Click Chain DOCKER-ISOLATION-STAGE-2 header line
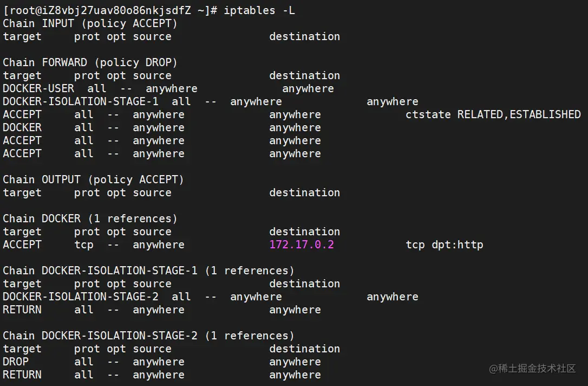The height and width of the screenshot is (386, 588). (x=148, y=336)
